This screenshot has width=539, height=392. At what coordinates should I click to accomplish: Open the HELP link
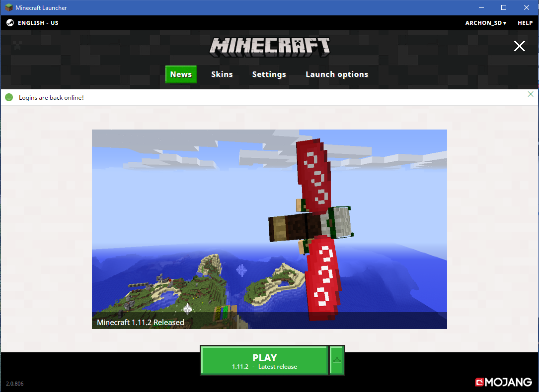click(x=525, y=23)
